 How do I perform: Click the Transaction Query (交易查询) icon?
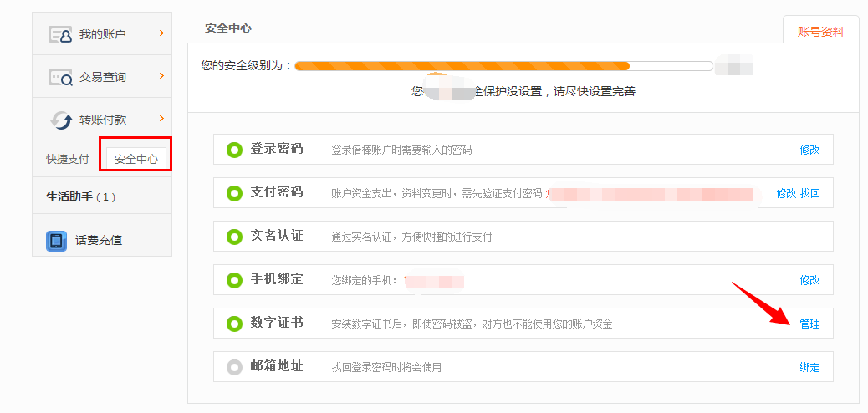coord(61,77)
